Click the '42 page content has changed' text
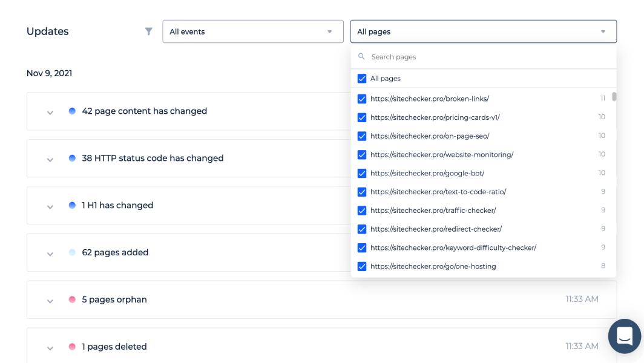Viewport: 644px width, 363px height. point(144,111)
